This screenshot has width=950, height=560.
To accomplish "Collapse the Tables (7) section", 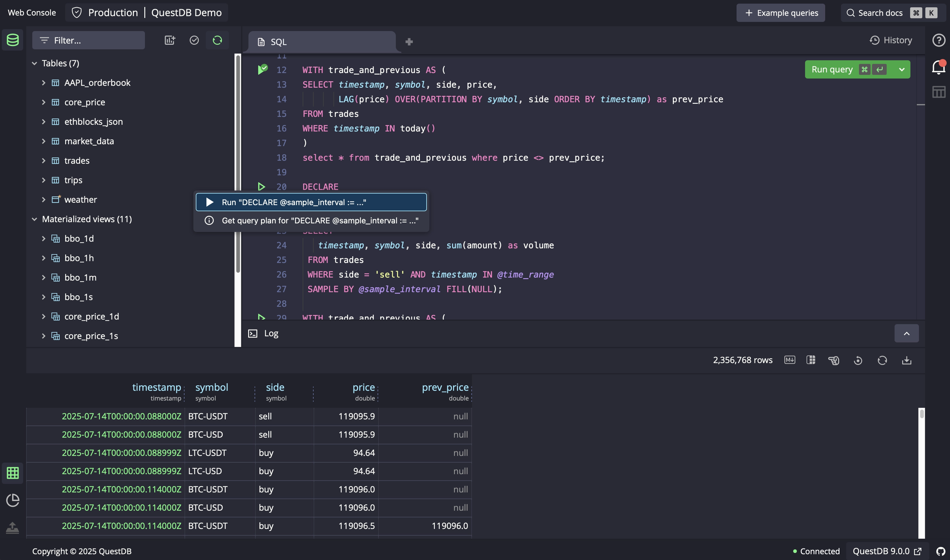I will coord(34,63).
